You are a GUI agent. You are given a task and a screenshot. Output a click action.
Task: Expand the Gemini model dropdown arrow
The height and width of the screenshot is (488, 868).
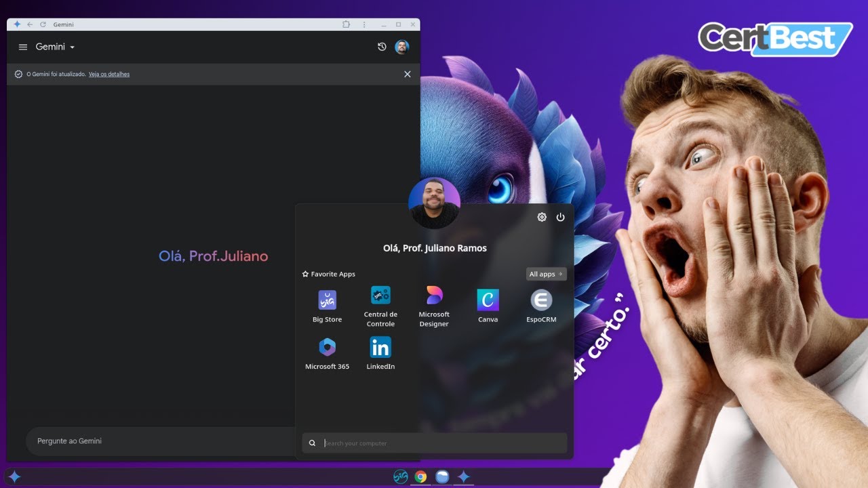(x=73, y=47)
